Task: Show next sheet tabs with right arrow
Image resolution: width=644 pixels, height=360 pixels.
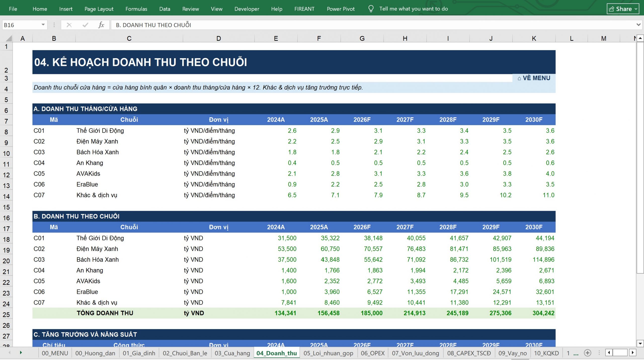Action: [21, 353]
